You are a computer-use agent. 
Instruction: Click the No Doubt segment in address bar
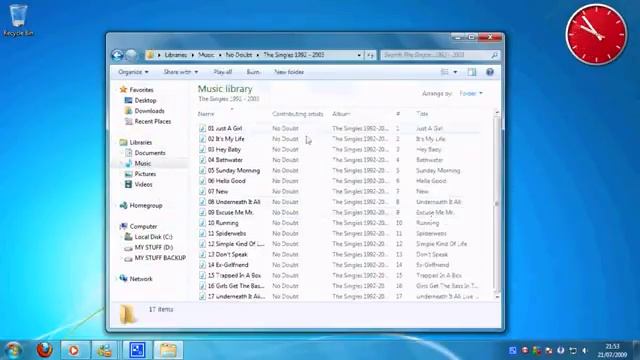tap(239, 55)
